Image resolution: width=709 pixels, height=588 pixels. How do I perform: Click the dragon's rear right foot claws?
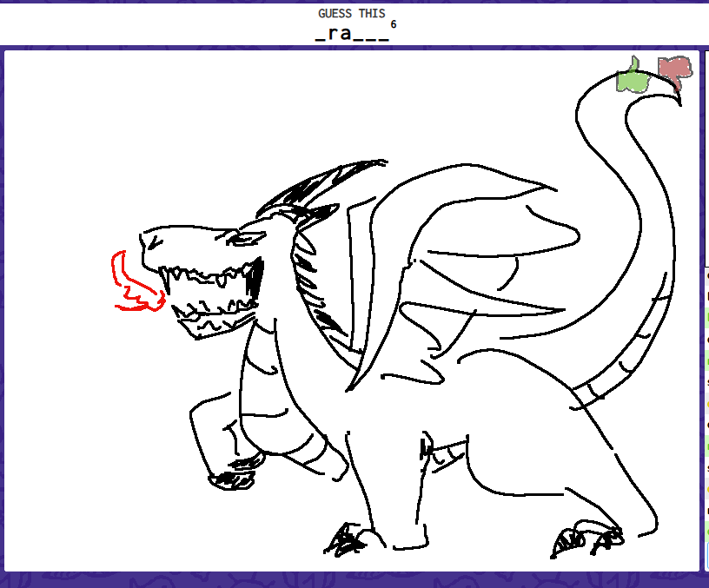(587, 540)
